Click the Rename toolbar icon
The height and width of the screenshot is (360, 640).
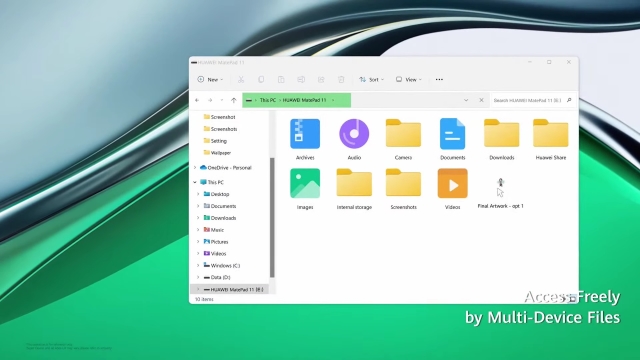pyautogui.click(x=301, y=80)
